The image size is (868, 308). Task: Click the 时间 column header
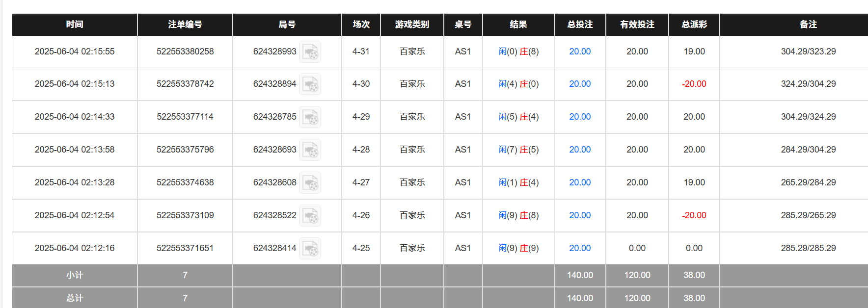tap(75, 25)
